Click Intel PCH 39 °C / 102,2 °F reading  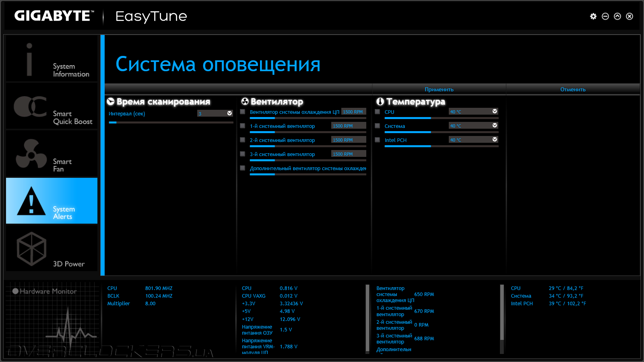(568, 304)
